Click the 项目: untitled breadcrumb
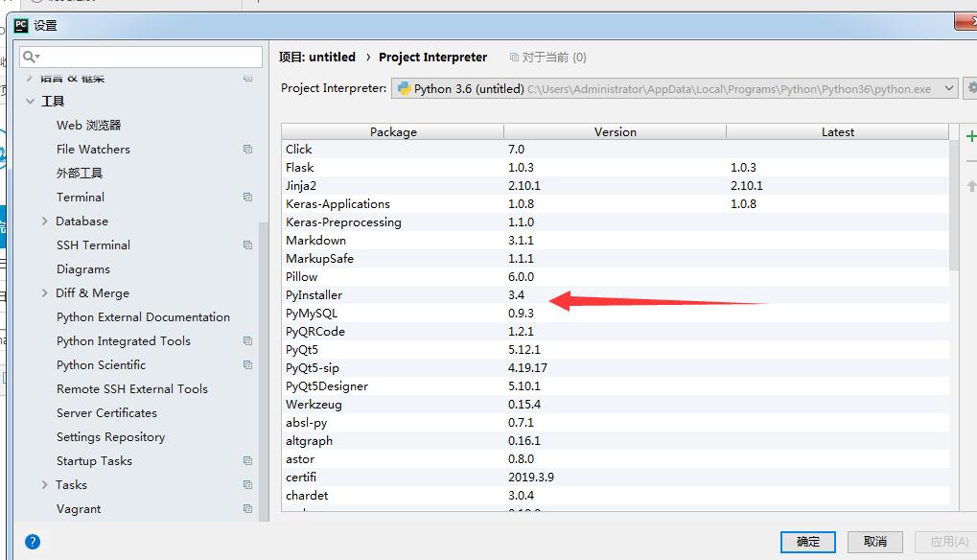977x560 pixels. tap(317, 57)
